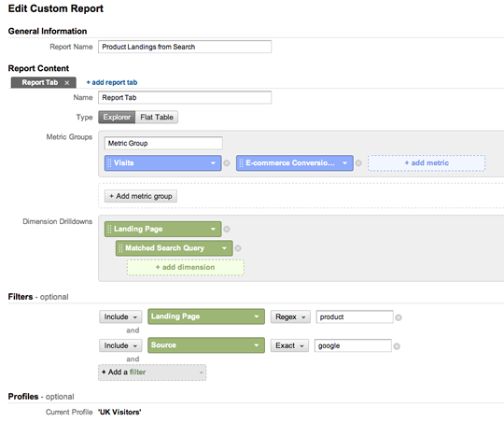Remove the E-commerce Conversion metric via x icon
The image size is (504, 421).
(x=358, y=163)
